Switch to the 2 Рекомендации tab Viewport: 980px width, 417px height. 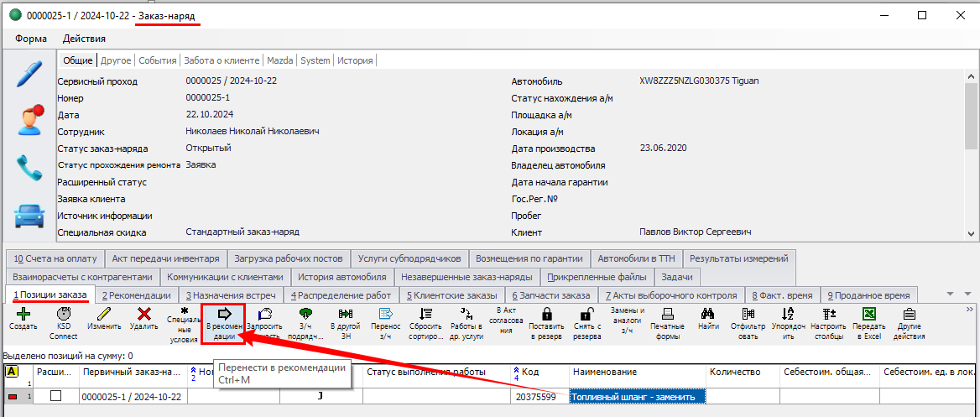136,295
